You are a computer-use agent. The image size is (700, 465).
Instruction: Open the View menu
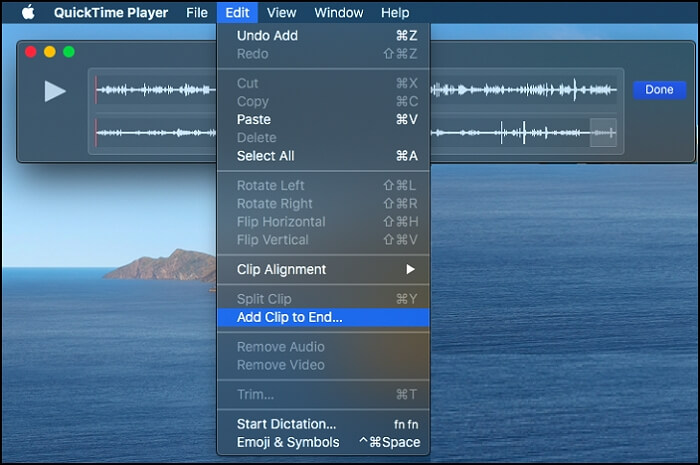(x=281, y=13)
